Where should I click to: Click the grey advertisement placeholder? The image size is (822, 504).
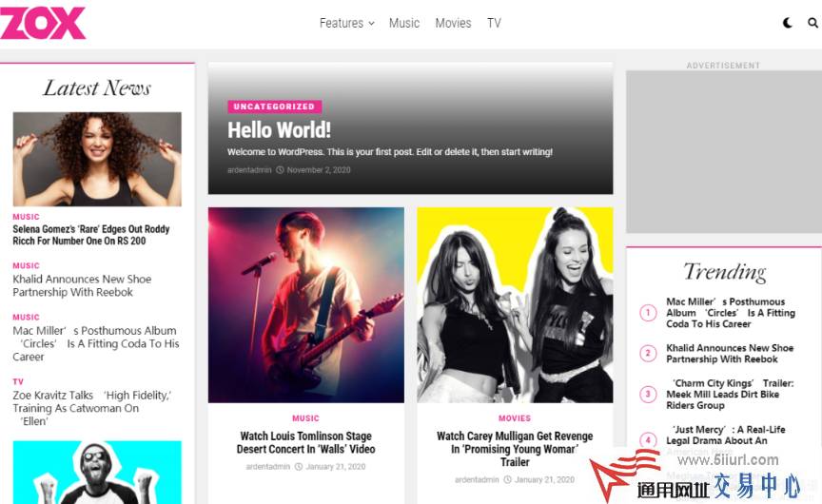click(724, 152)
